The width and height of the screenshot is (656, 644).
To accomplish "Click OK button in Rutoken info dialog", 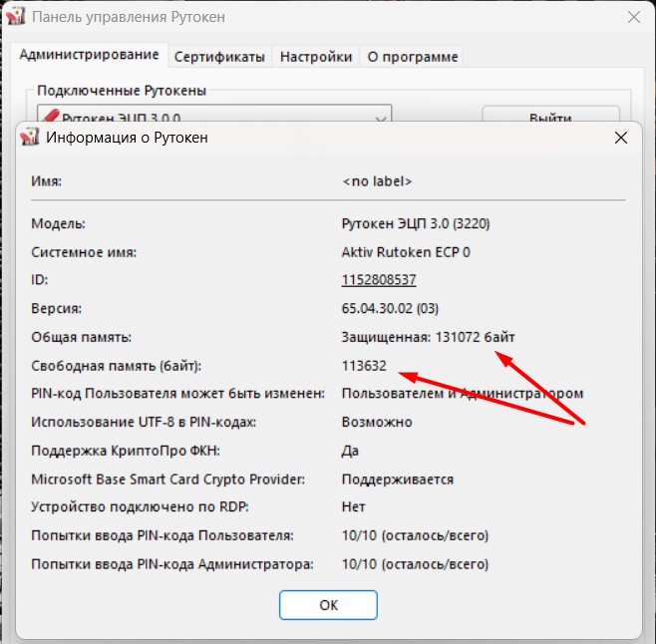I will coord(328,605).
